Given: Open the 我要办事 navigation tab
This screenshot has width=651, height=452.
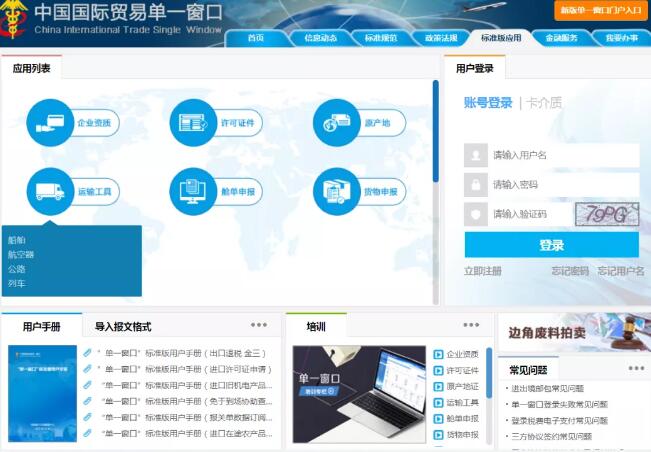Looking at the screenshot, I should click(x=622, y=38).
